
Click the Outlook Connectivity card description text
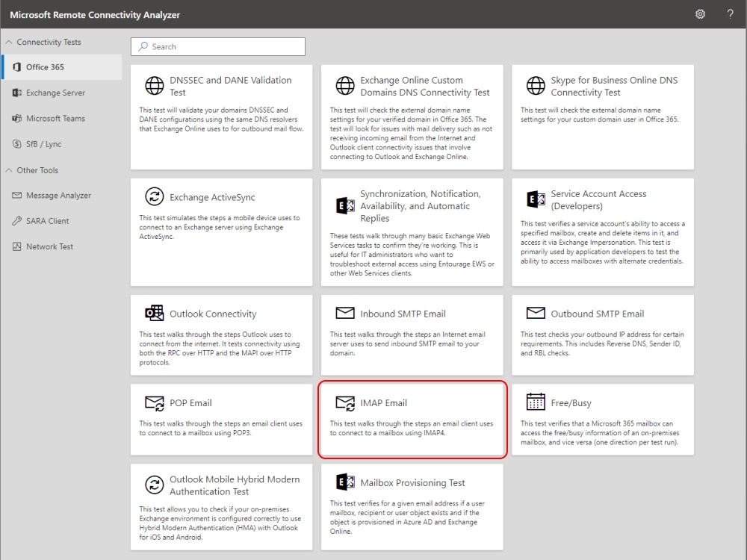[x=220, y=349]
